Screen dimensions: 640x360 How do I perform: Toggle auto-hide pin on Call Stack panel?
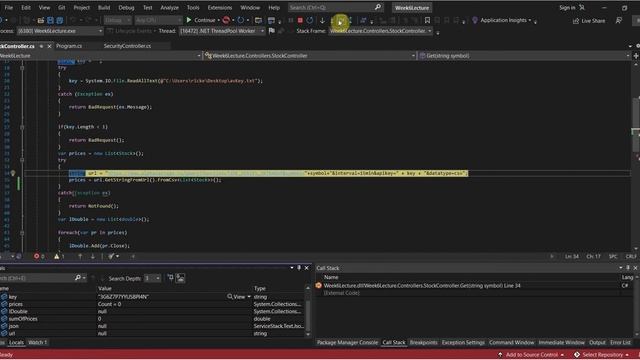click(x=628, y=268)
